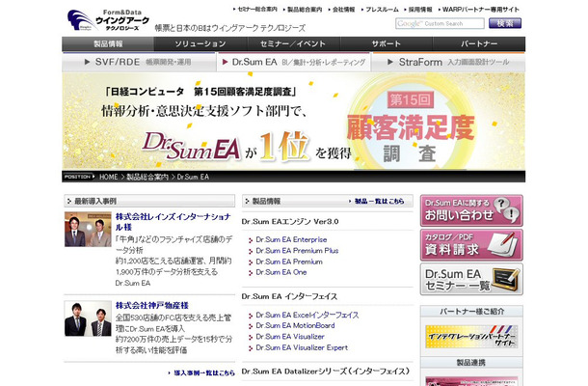The height and width of the screenshot is (386, 588).
Task: Open the Dr.Sum EA Enterprise link
Action: 291,239
